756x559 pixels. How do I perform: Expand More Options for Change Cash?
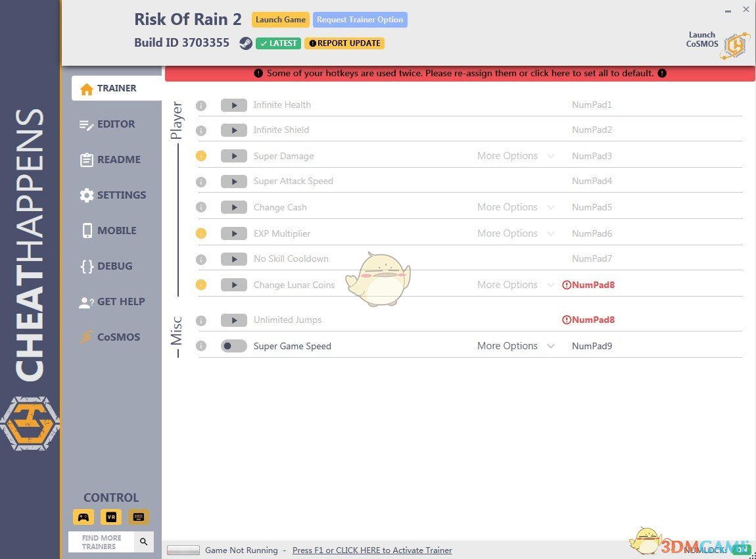[515, 207]
